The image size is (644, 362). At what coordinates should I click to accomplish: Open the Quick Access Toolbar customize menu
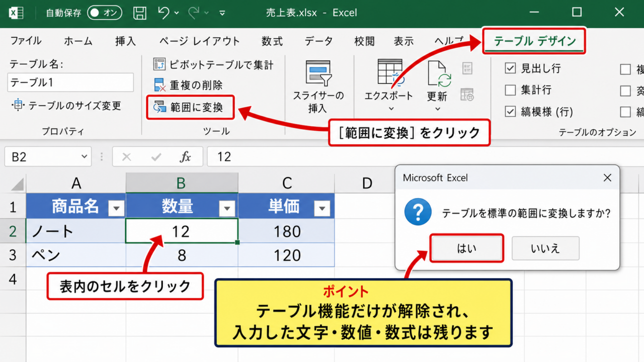click(222, 14)
